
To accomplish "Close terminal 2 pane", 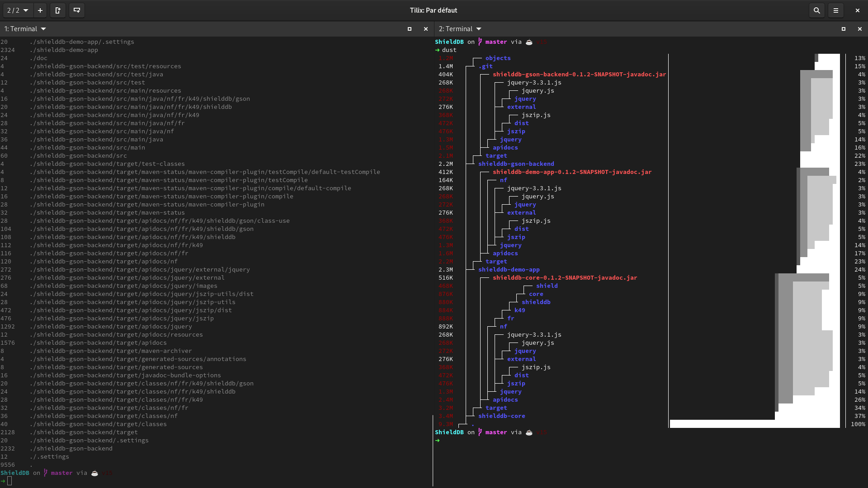I will tap(860, 29).
